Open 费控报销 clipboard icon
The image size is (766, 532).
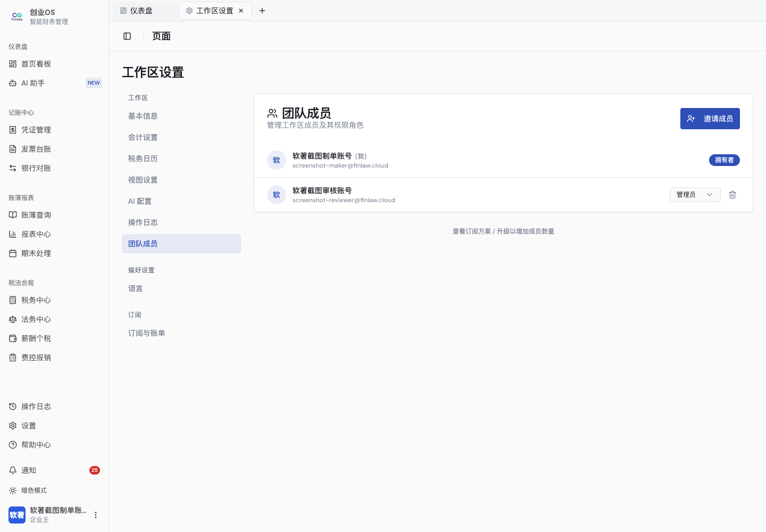(x=13, y=358)
